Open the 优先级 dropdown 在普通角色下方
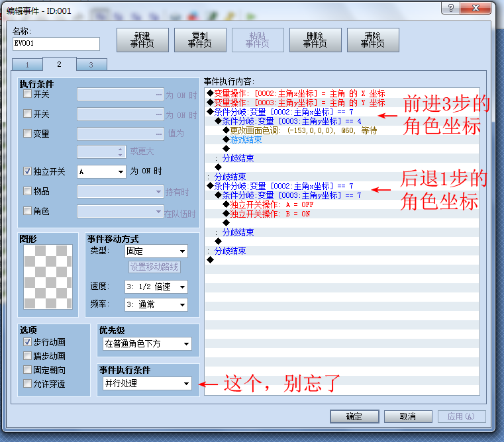This screenshot has width=504, height=442. (147, 343)
